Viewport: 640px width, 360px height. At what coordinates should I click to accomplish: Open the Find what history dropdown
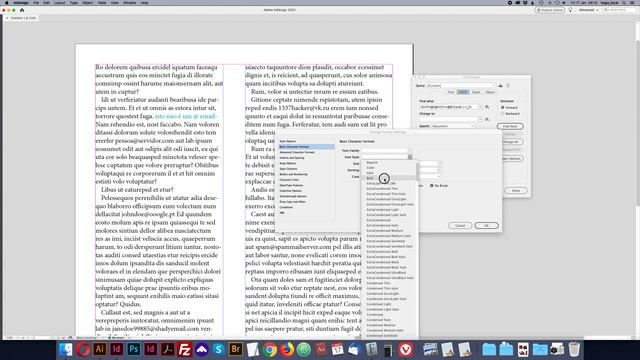coord(480,107)
